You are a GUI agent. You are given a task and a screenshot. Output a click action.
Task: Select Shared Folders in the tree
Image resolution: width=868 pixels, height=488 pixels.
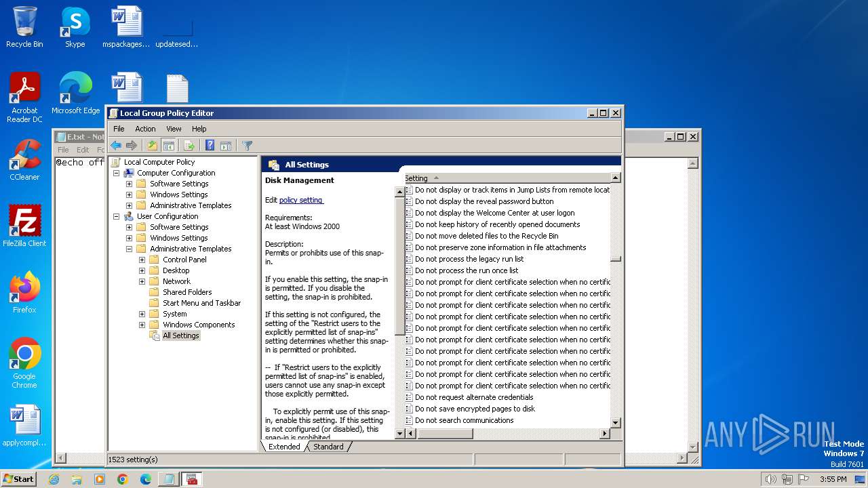click(x=187, y=292)
